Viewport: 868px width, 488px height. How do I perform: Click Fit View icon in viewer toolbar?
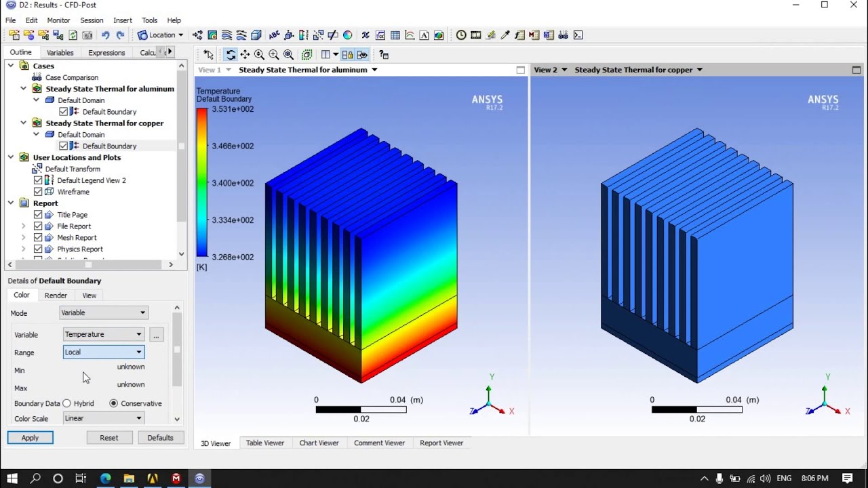click(288, 55)
